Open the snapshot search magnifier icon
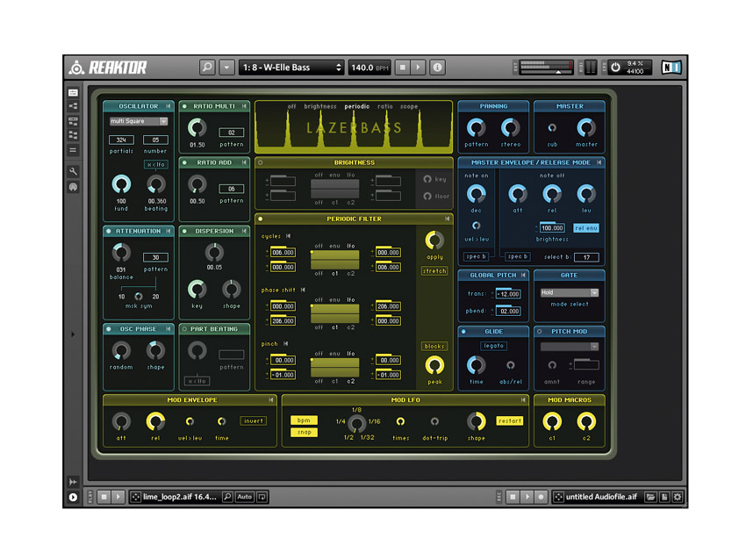The image size is (746, 560). pyautogui.click(x=207, y=68)
